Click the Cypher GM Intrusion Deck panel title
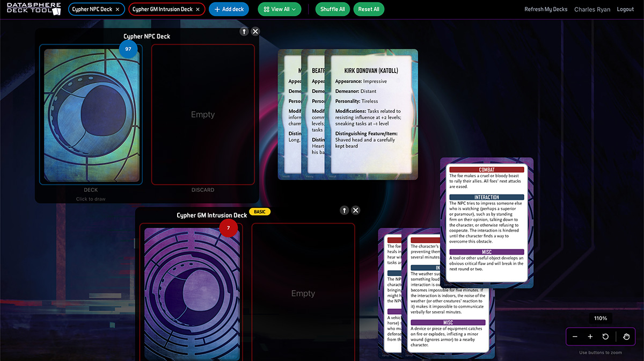The image size is (644, 361). point(212,215)
